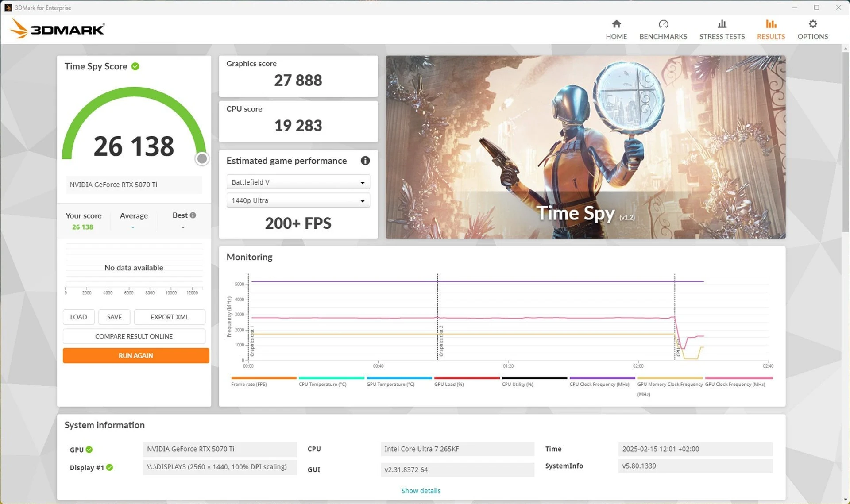The width and height of the screenshot is (850, 504).
Task: Click the SAVE button
Action: (x=114, y=317)
